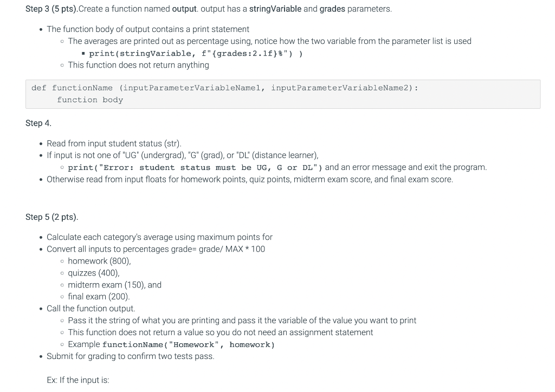Screen dimensions: 555x392
Task: Click the def functionName line in code block
Action: click(x=225, y=88)
